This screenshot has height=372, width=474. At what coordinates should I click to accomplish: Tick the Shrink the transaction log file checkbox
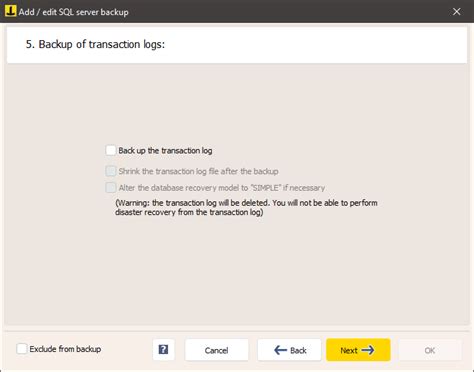(111, 171)
